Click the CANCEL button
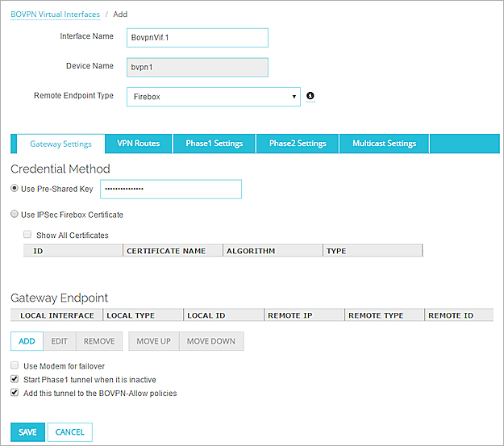Screen dimensions: 504x446 click(x=70, y=432)
